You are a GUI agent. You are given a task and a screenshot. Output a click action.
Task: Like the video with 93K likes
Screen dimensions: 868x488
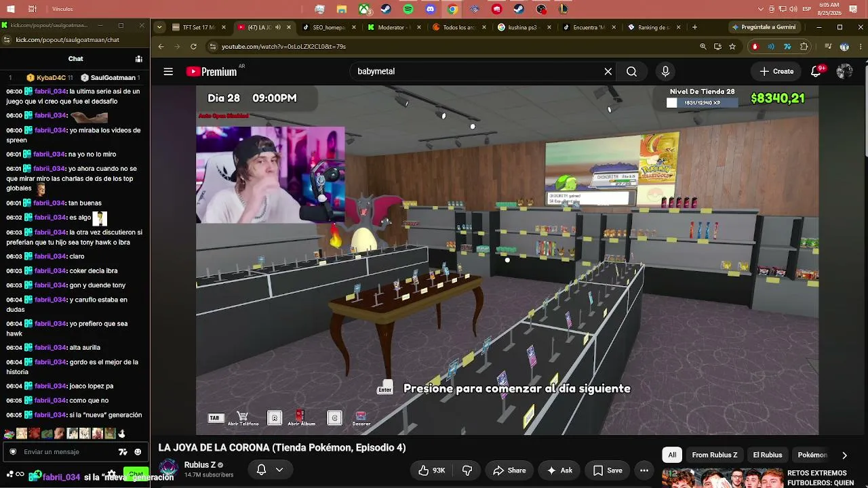(432, 470)
